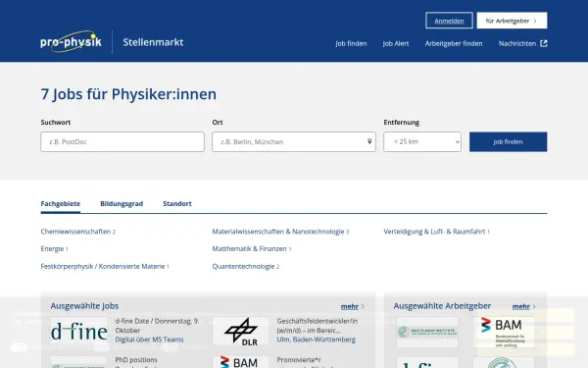The image size is (588, 368).
Task: Open the DLR logo thumbnail
Action: [x=241, y=331]
